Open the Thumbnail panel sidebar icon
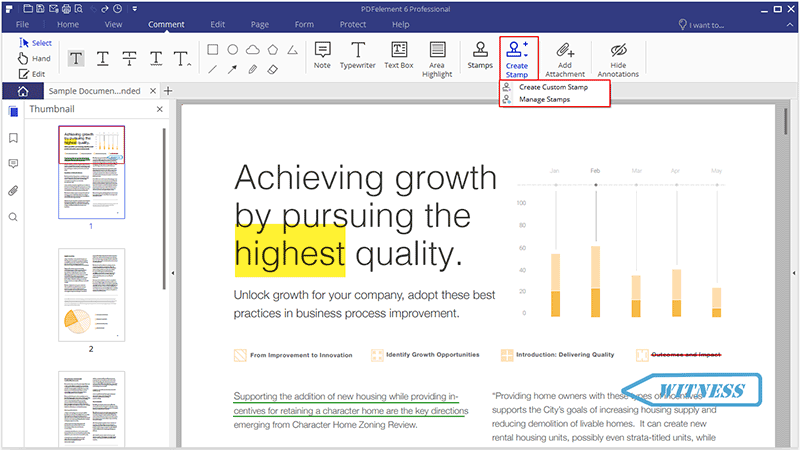 13,112
